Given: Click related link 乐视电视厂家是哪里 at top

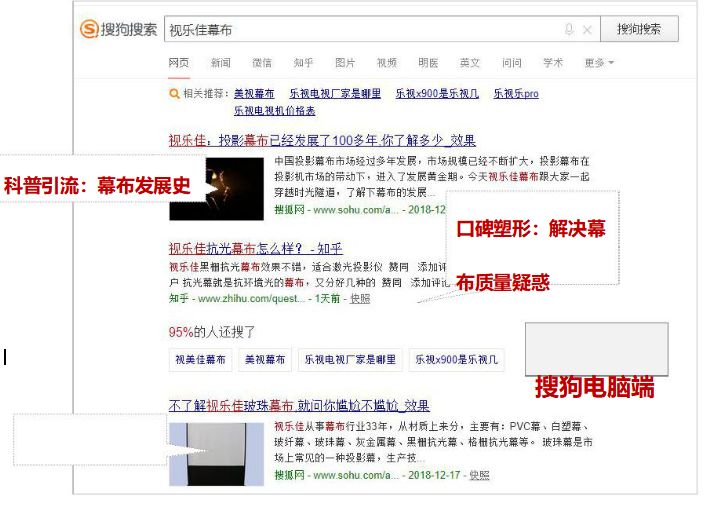Looking at the screenshot, I should [x=335, y=94].
